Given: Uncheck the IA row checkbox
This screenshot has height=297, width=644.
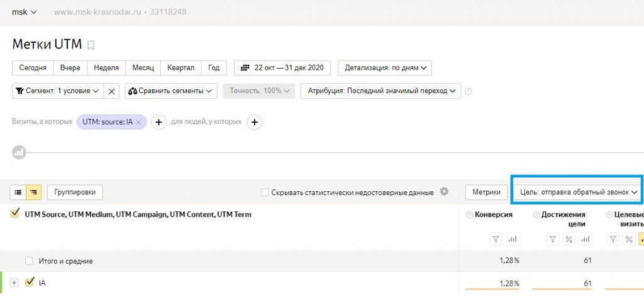Looking at the screenshot, I should (29, 283).
